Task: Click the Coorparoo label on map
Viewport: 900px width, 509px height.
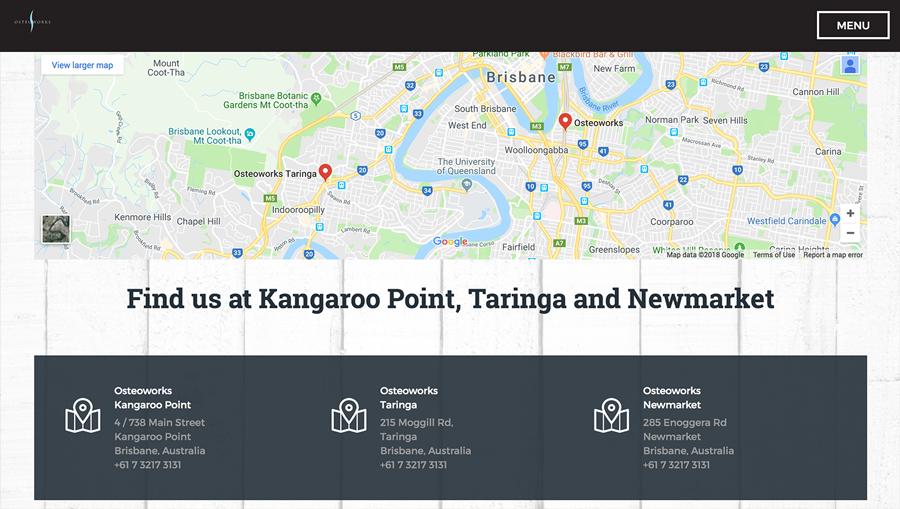Action: pyautogui.click(x=672, y=222)
